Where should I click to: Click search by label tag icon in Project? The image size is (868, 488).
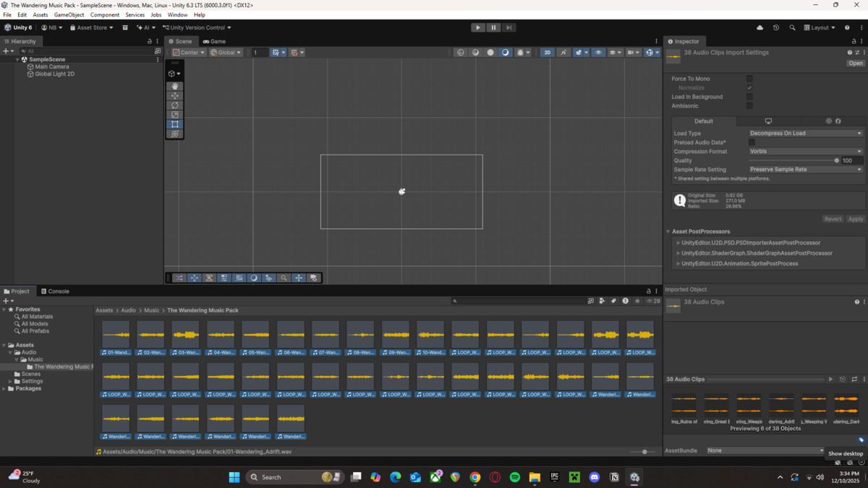coord(613,301)
